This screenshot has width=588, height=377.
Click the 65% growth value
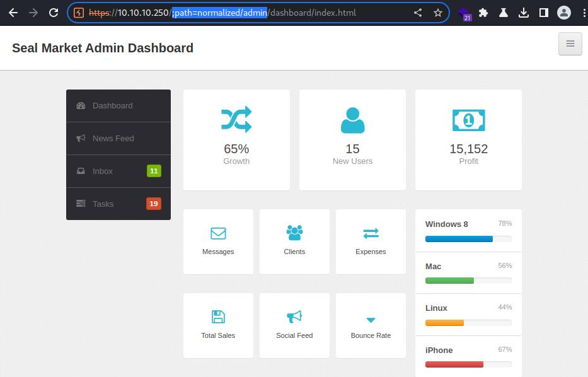coord(236,149)
